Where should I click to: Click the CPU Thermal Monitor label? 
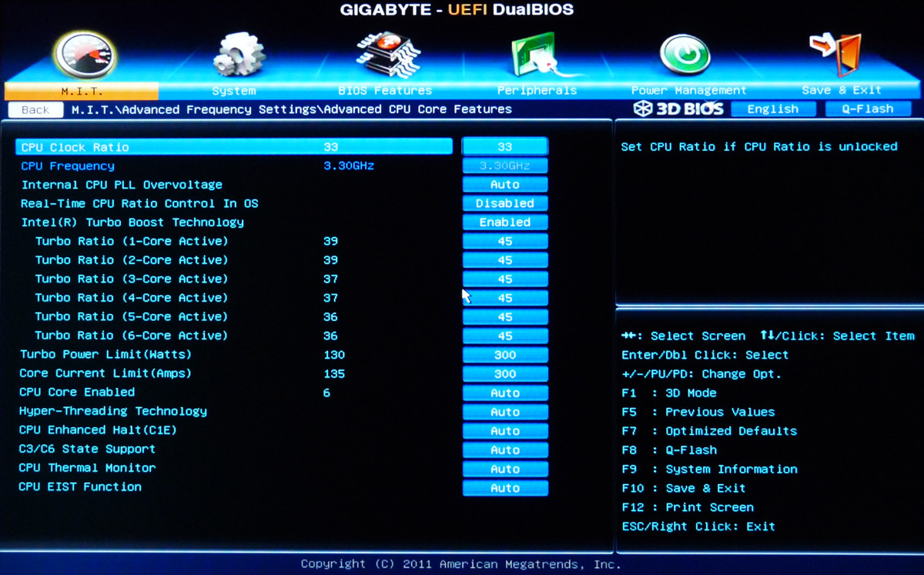87,468
